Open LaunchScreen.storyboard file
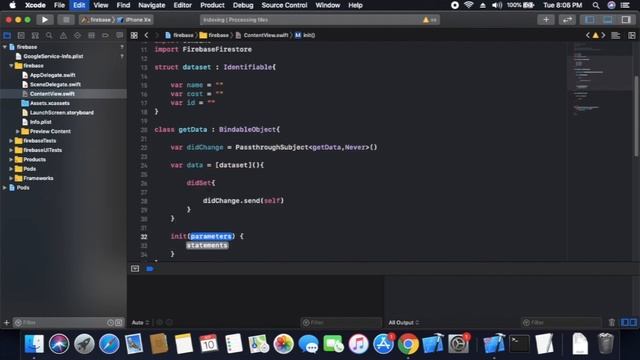The image size is (640, 360). coord(63,113)
